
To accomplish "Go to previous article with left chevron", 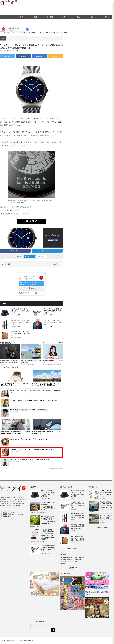I will (x=2, y=264).
